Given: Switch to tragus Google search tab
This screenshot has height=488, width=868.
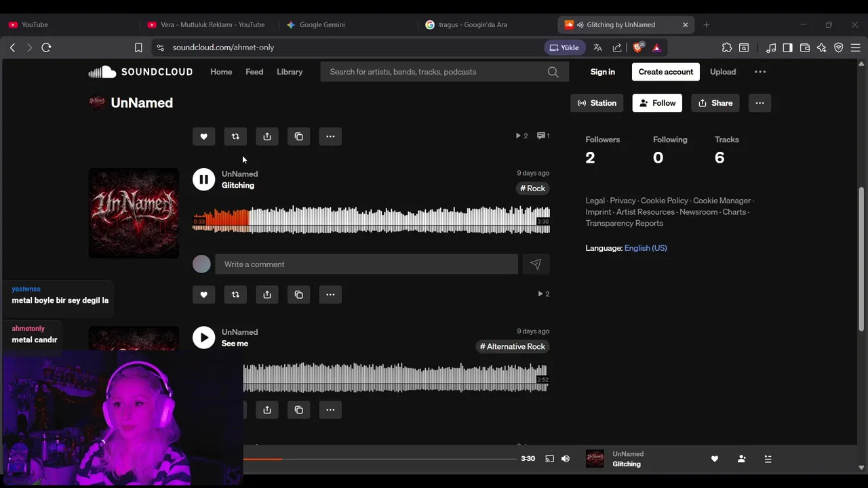Looking at the screenshot, I should [x=486, y=24].
